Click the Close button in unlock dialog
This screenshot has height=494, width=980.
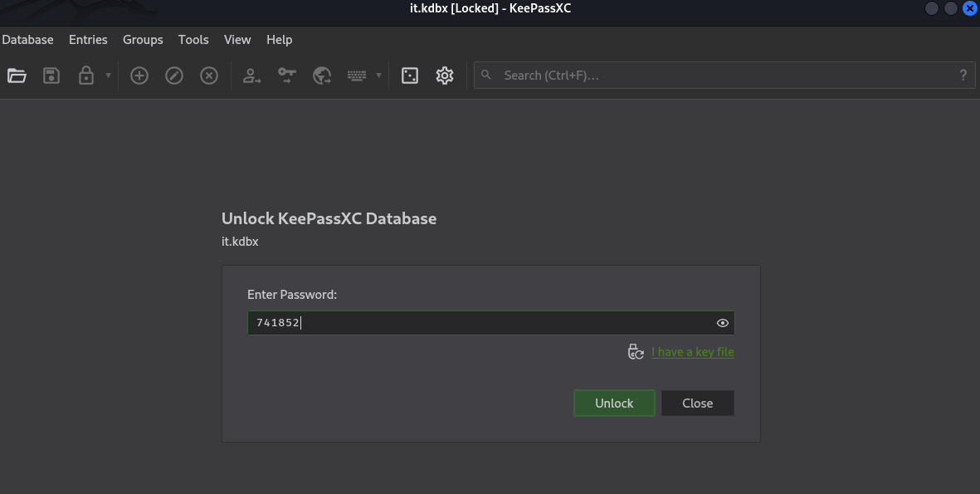tap(698, 404)
